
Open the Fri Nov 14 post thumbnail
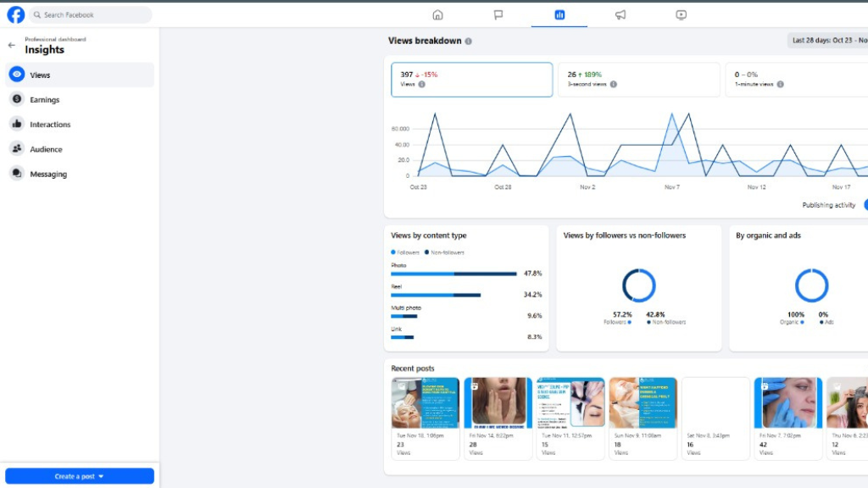click(x=498, y=403)
